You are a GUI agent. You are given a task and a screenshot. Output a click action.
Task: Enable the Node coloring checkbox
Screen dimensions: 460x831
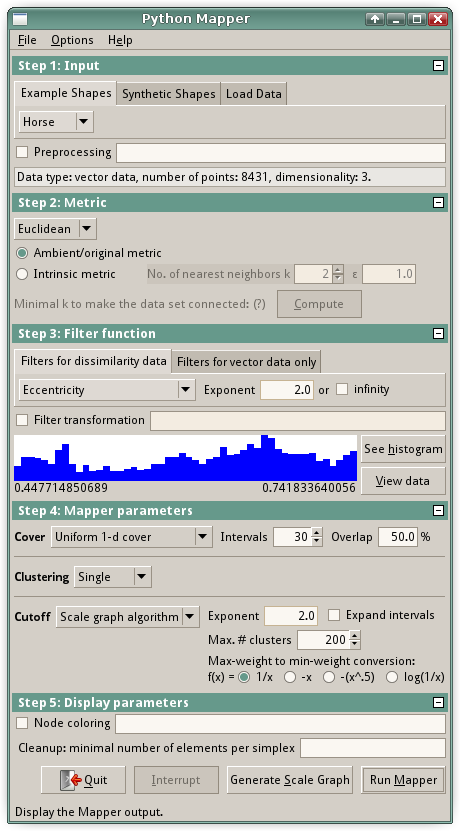[x=22, y=723]
